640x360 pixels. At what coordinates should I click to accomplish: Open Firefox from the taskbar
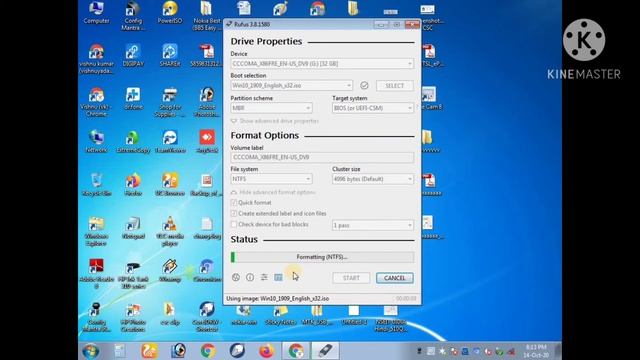point(267,351)
